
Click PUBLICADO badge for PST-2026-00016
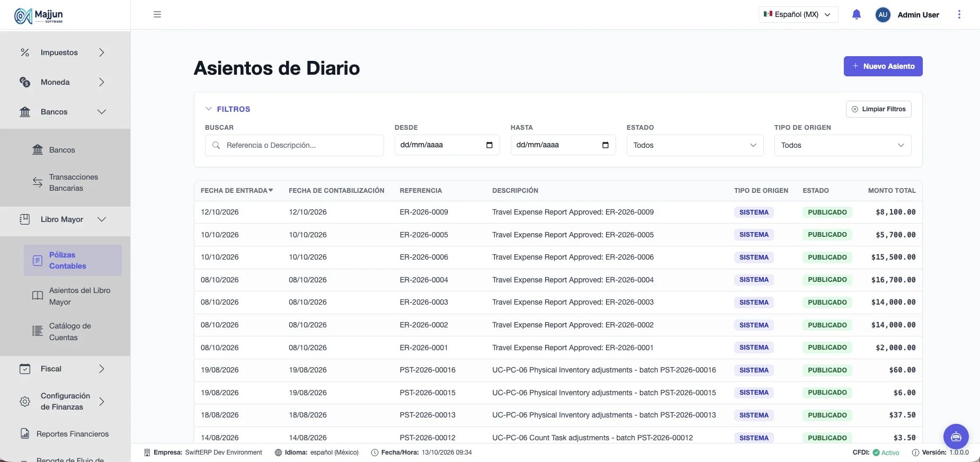[827, 370]
